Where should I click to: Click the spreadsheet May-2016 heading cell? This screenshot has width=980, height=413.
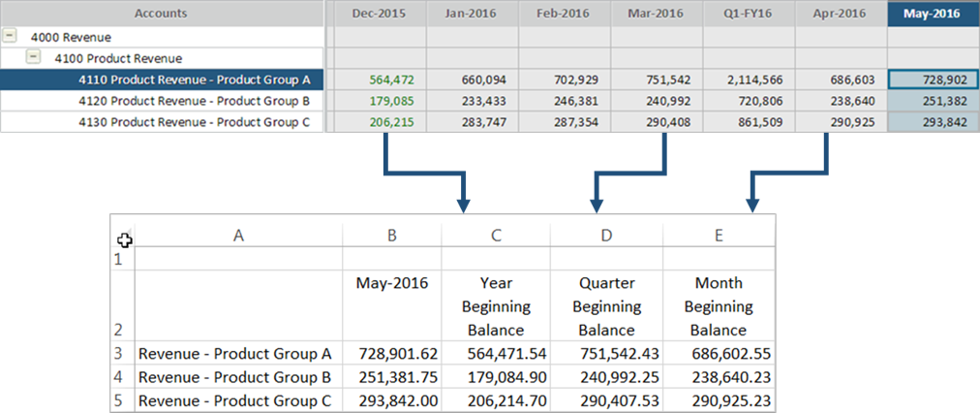(392, 306)
